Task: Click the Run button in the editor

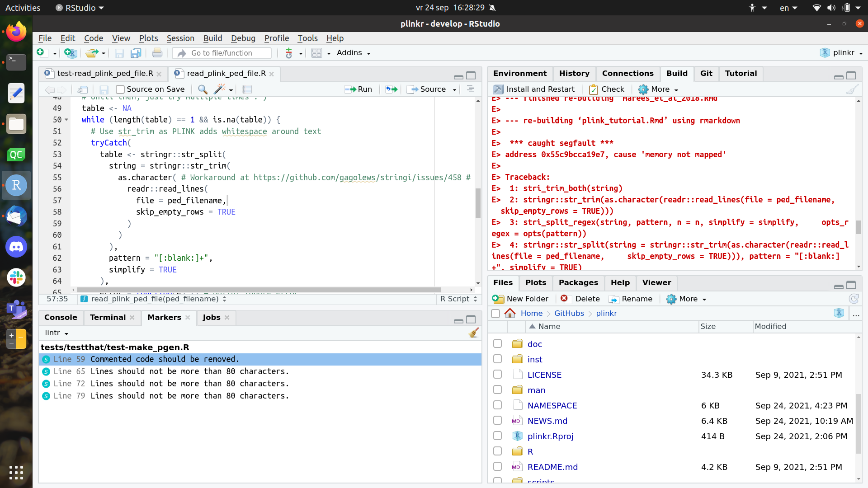Action: point(359,89)
